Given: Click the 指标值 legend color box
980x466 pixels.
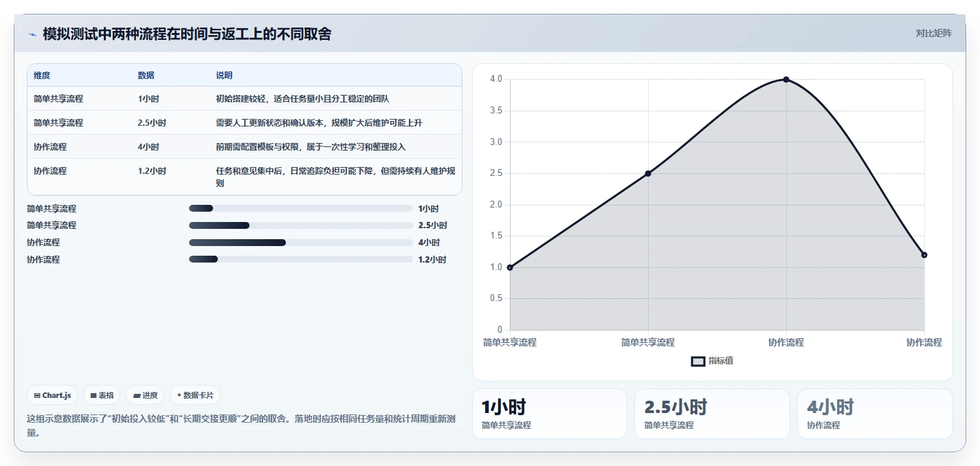Looking at the screenshot, I should [x=698, y=361].
